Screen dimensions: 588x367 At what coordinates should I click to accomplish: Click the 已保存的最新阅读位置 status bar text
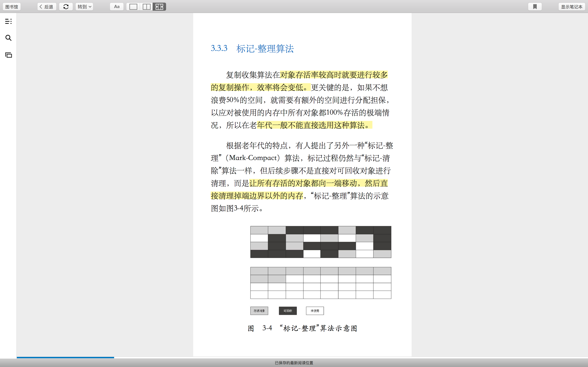click(294, 363)
